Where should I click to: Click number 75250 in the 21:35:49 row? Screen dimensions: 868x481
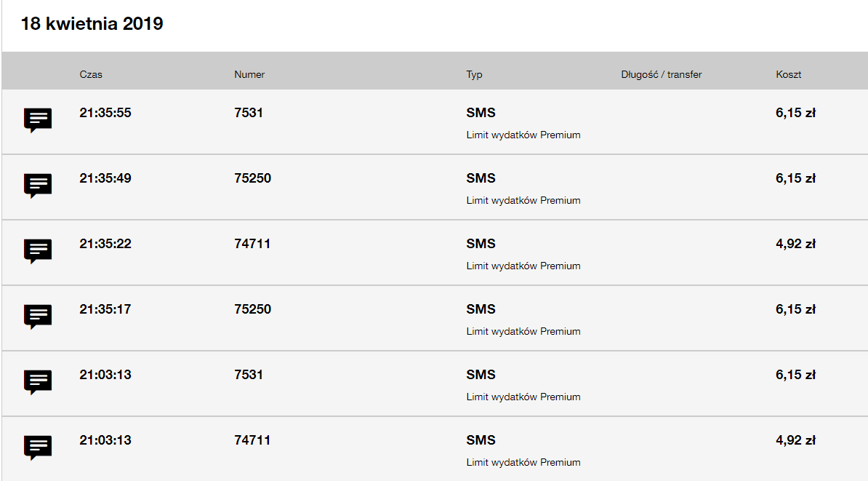(252, 178)
